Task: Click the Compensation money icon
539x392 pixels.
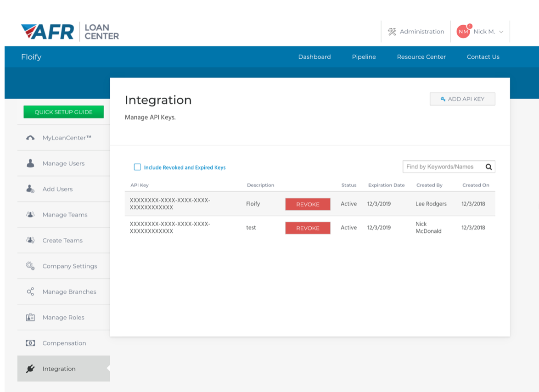Action: click(x=30, y=343)
